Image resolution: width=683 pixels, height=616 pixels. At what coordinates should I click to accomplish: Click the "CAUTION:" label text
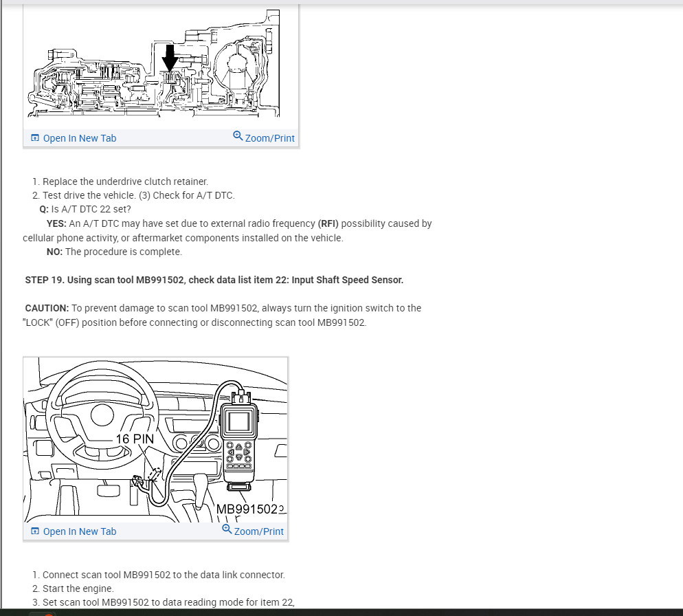47,308
